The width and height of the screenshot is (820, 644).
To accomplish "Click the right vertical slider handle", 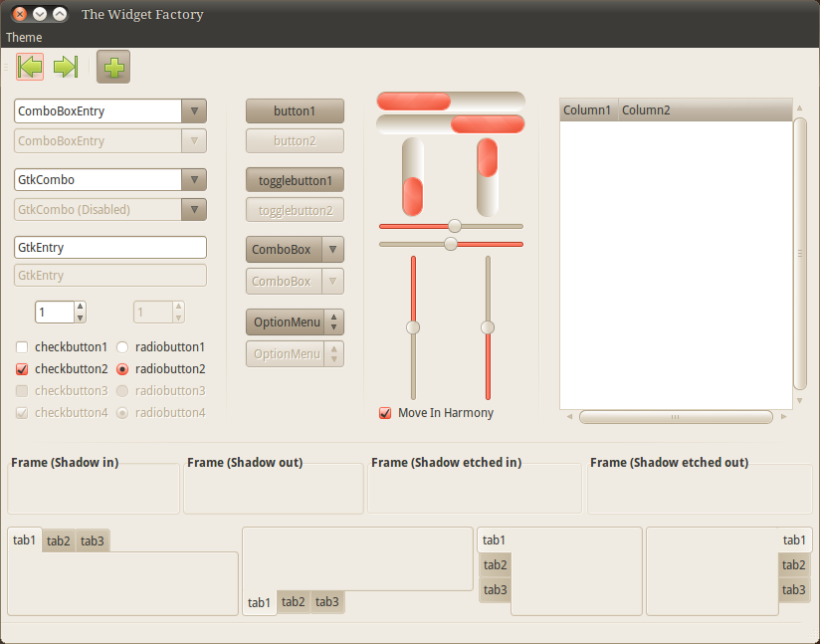I will [x=488, y=327].
